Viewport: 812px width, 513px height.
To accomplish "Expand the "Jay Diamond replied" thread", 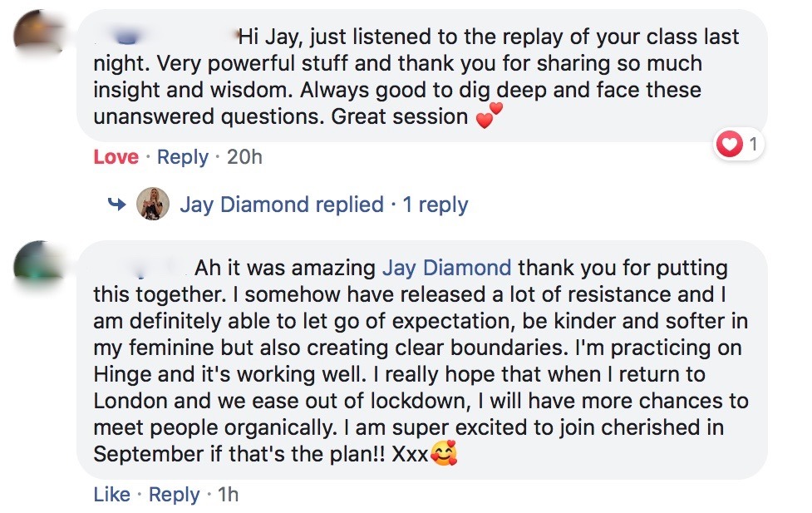I will point(282,205).
